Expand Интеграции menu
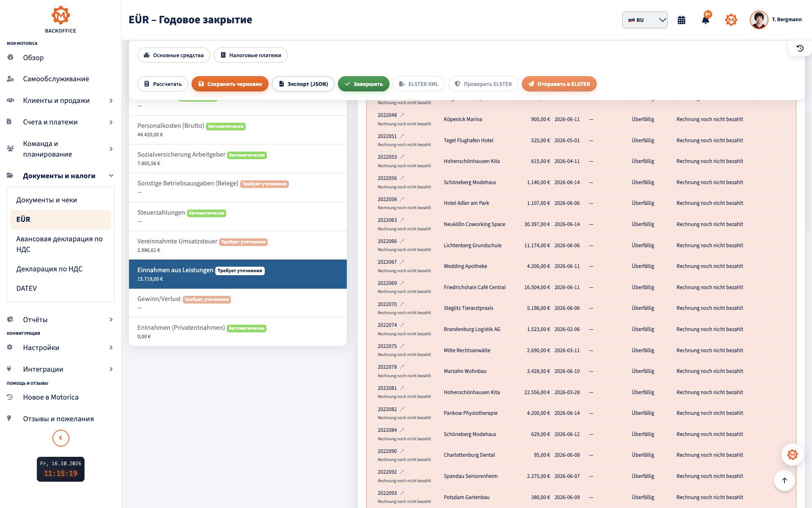The height and width of the screenshot is (508, 812). 60,369
